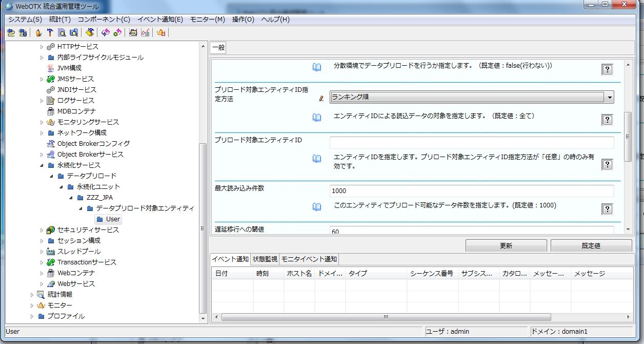This screenshot has height=344, width=644.
Task: Click the bell alert icon in toolbar
Action: pyautogui.click(x=161, y=33)
